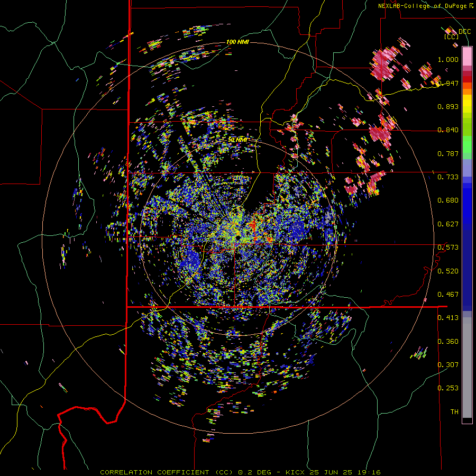
Task: Click the 0.893 scale value
Action: (448, 106)
